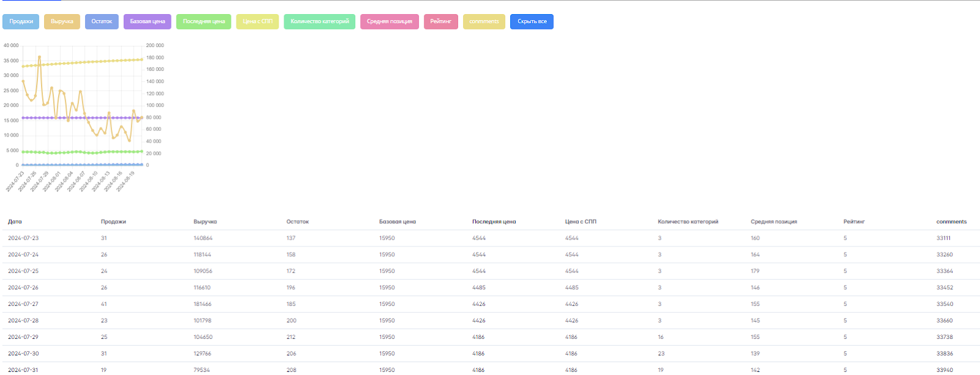Click revenue value 104650
The width and height of the screenshot is (980, 375).
pos(203,337)
